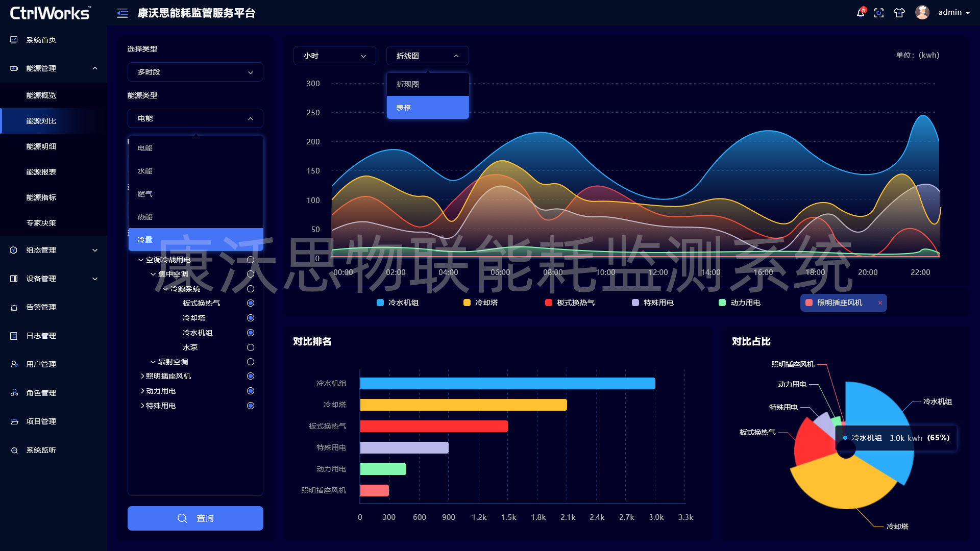This screenshot has height=551, width=980.
Task: Deselect the 板式换热气 radio button
Action: [251, 303]
